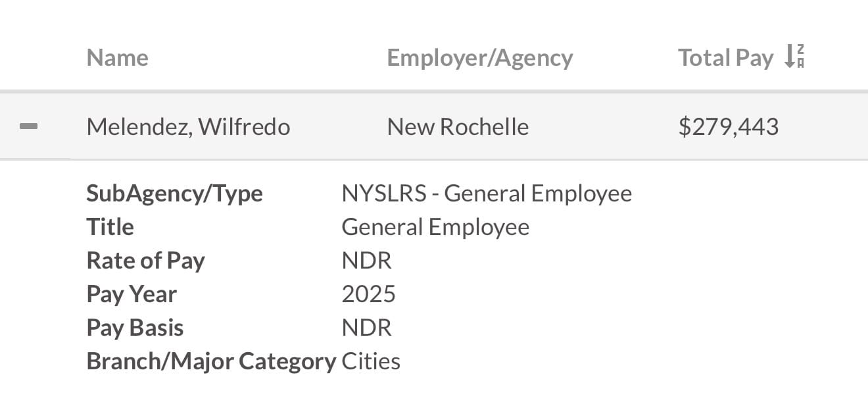
Task: Click the $279,443 total pay value
Action: point(728,126)
